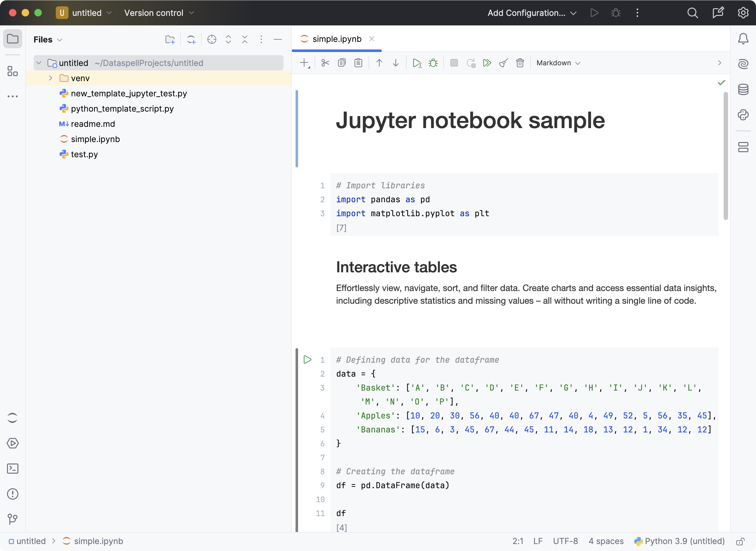
Task: Click the Debug Cell bug icon
Action: pyautogui.click(x=433, y=63)
